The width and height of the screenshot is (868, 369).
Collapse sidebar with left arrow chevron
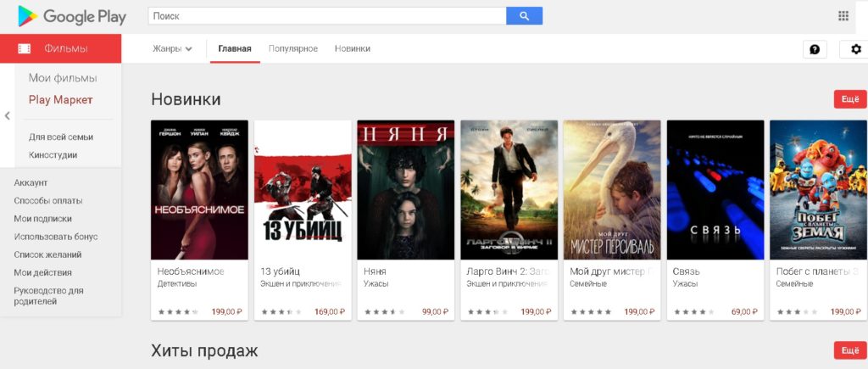pyautogui.click(x=7, y=115)
